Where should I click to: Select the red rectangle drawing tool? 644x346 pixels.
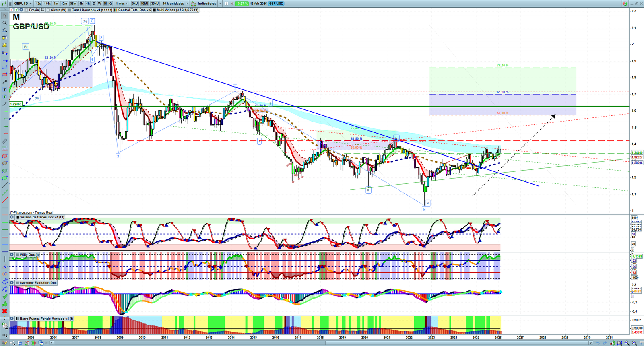click(4, 74)
